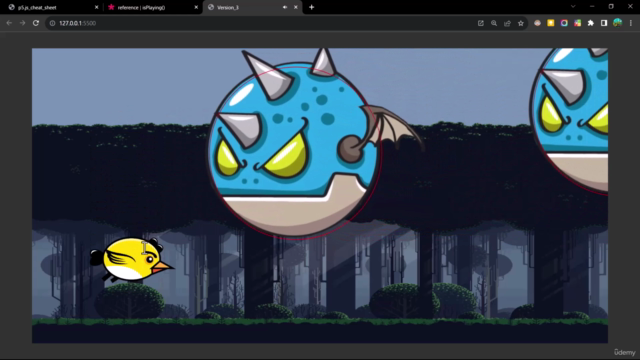Restore down the browser window
Screen dimensions: 640x360
[611, 7]
